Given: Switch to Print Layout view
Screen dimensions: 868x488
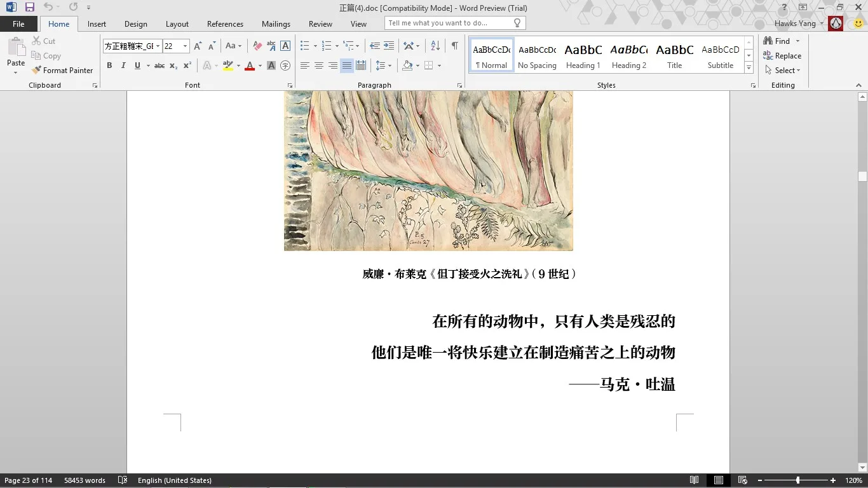Looking at the screenshot, I should tap(718, 480).
